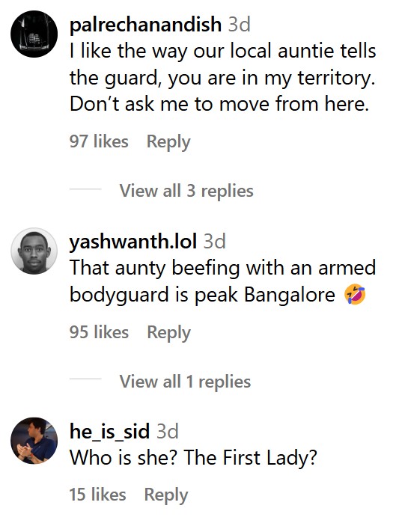Open the 3d timestamp on palrechanandish's comment

pos(240,25)
